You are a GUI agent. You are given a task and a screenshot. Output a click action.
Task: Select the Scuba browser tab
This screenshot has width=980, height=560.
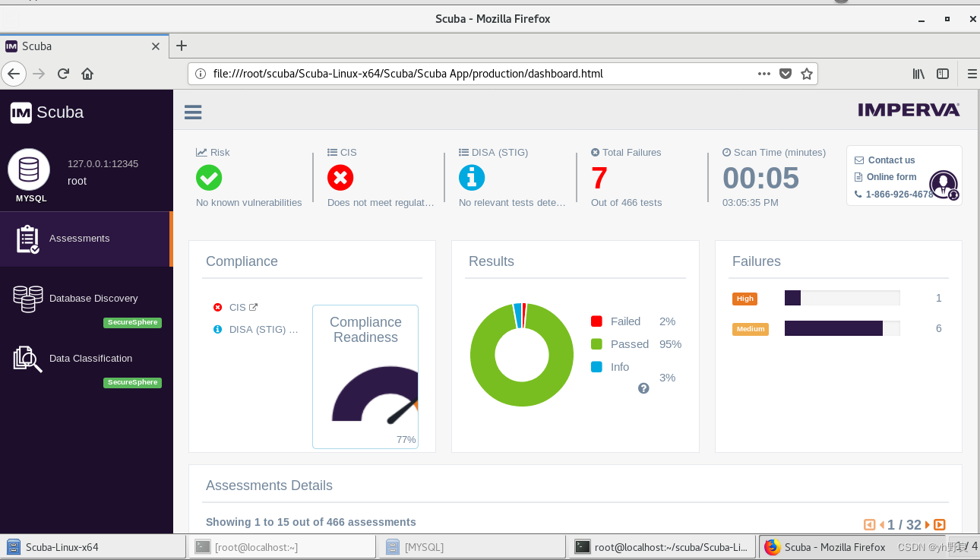[x=84, y=46]
